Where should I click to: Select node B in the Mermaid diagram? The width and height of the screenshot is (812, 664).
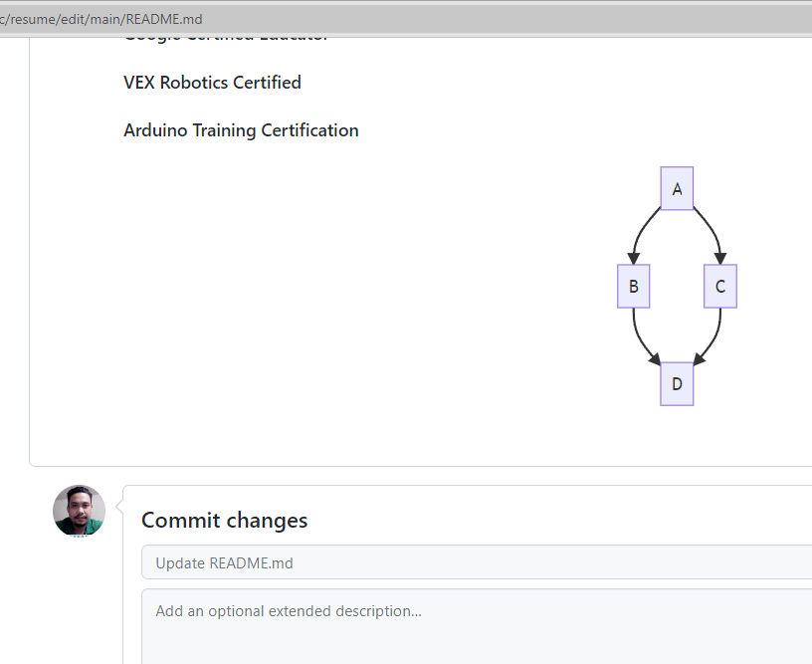[x=634, y=286]
